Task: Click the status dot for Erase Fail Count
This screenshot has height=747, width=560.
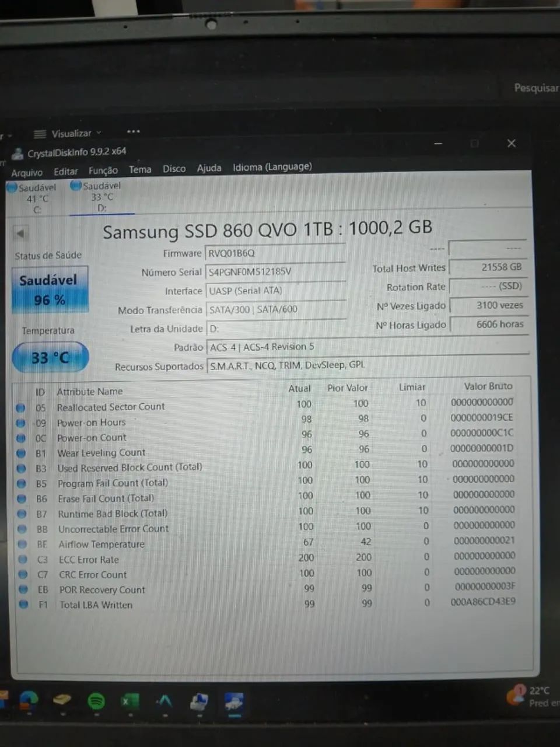Action: [x=22, y=498]
